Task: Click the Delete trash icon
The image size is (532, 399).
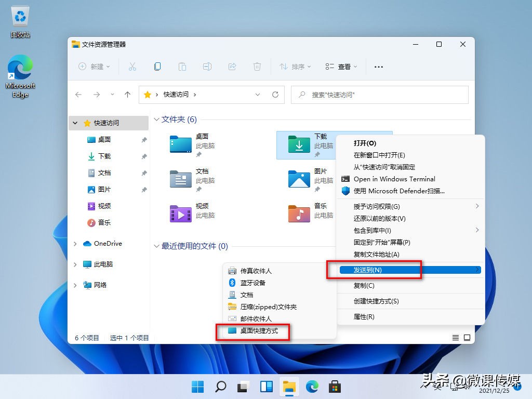Action: point(256,66)
